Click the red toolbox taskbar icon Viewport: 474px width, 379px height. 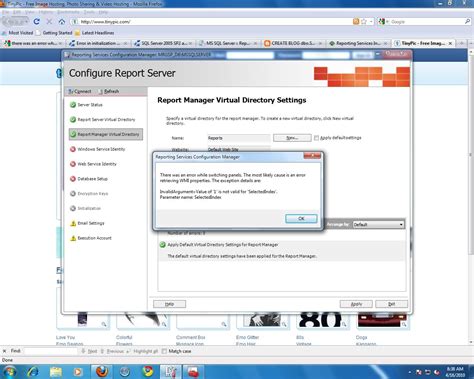point(193,371)
